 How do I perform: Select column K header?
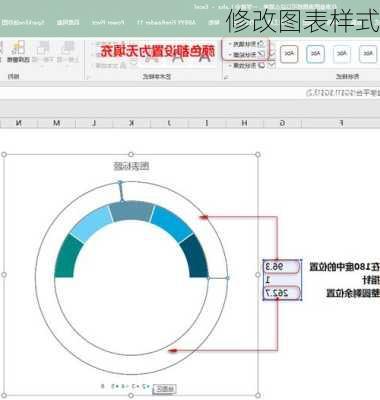click(132, 123)
